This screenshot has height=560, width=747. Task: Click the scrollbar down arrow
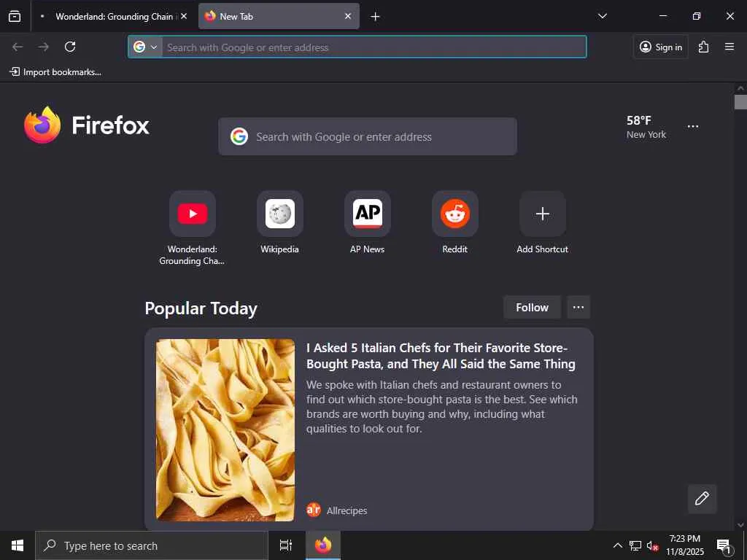click(x=740, y=524)
